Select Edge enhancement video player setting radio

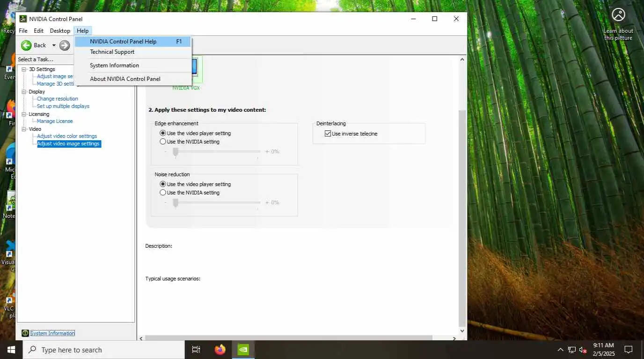click(x=163, y=133)
